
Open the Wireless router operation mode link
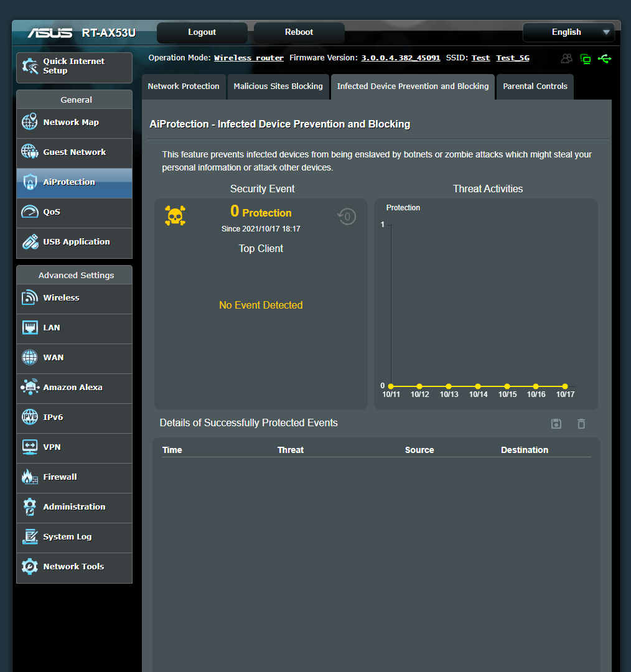point(249,58)
